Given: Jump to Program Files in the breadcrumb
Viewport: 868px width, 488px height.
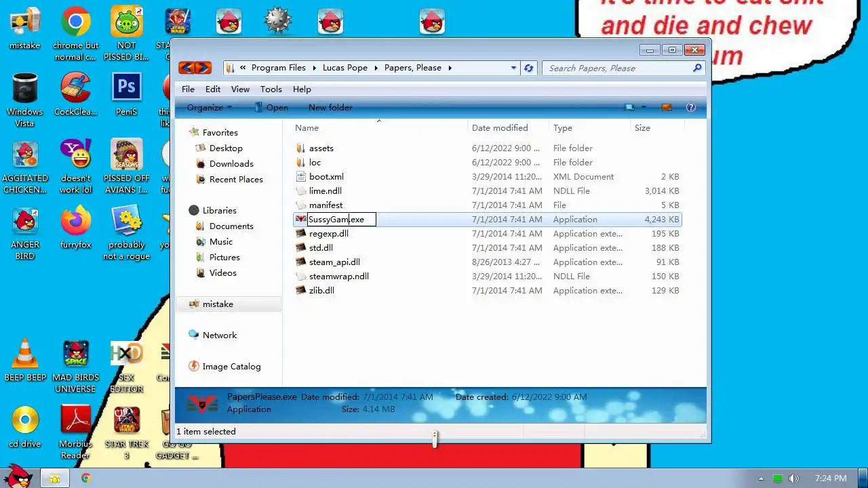Looking at the screenshot, I should 278,68.
